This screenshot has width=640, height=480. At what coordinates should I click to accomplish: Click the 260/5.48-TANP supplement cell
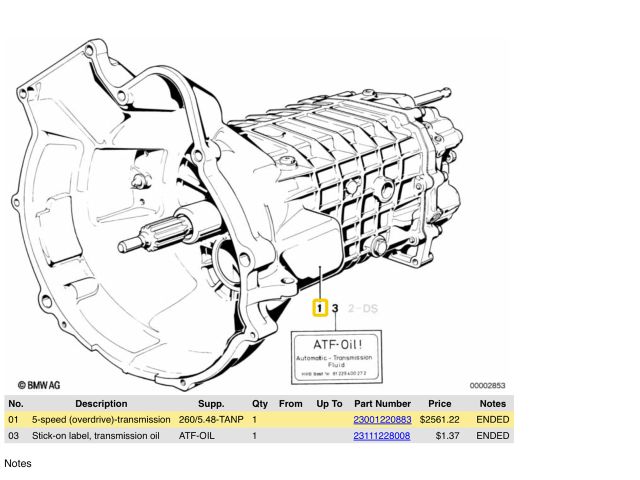coord(211,420)
